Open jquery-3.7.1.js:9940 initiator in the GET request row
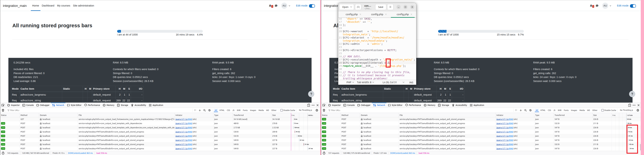Screen dimensions: 644x155 [184, 120]
